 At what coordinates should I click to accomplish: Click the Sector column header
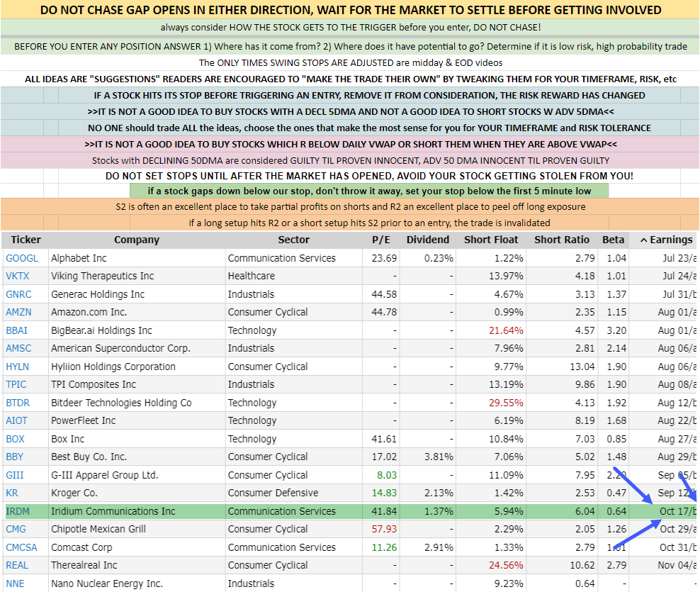tap(293, 240)
